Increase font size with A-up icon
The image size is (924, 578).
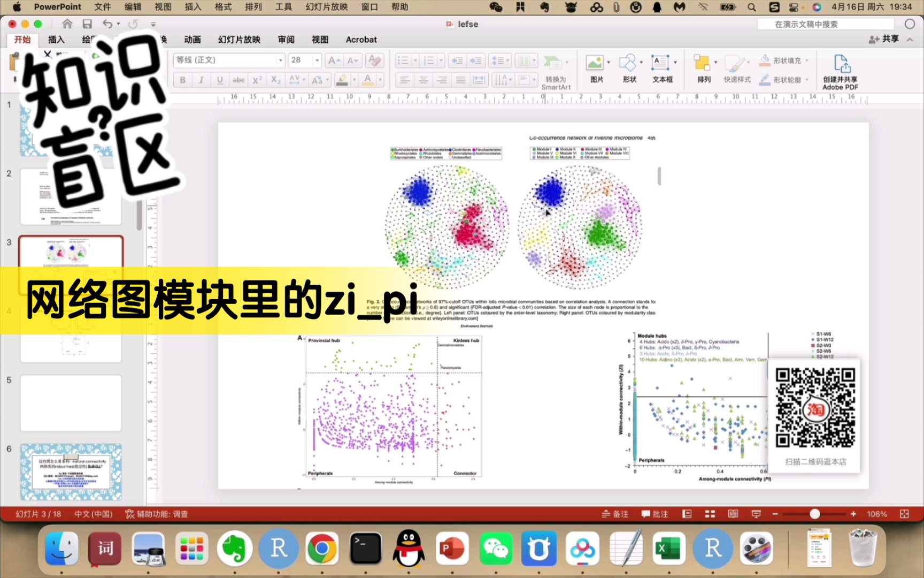(334, 60)
